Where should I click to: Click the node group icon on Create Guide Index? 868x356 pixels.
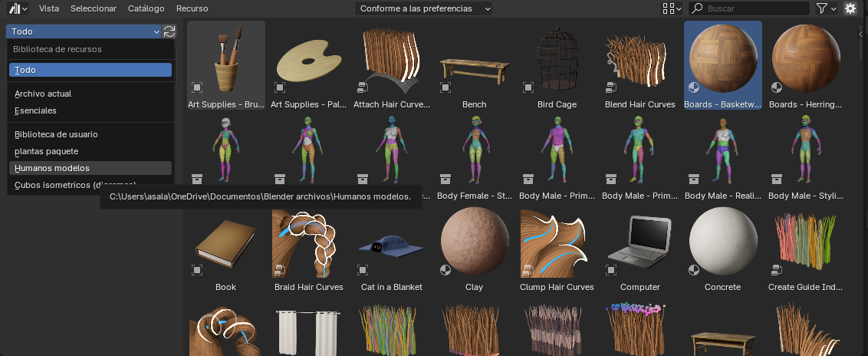click(777, 269)
